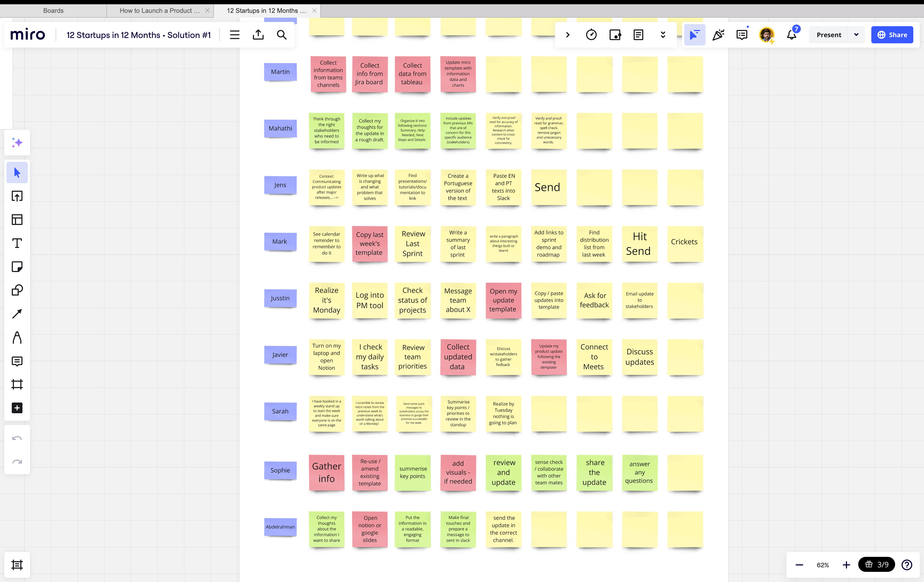Open the timer tool
The width and height of the screenshot is (924, 582).
click(591, 35)
